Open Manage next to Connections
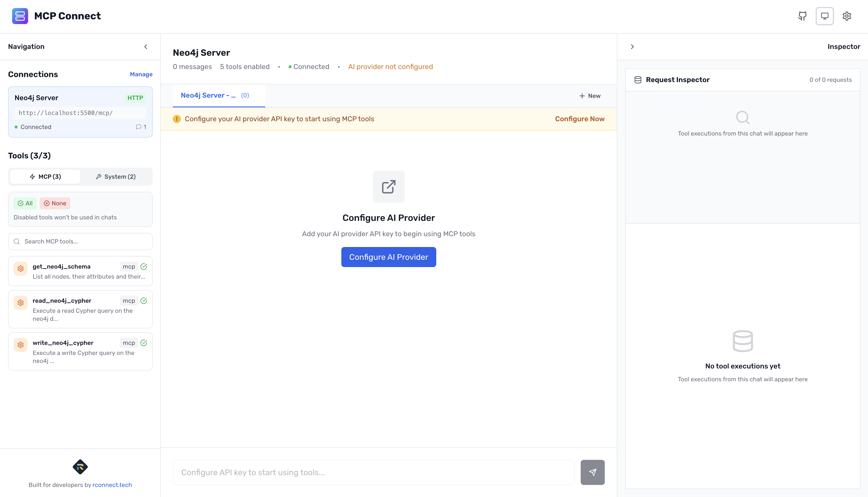 141,74
